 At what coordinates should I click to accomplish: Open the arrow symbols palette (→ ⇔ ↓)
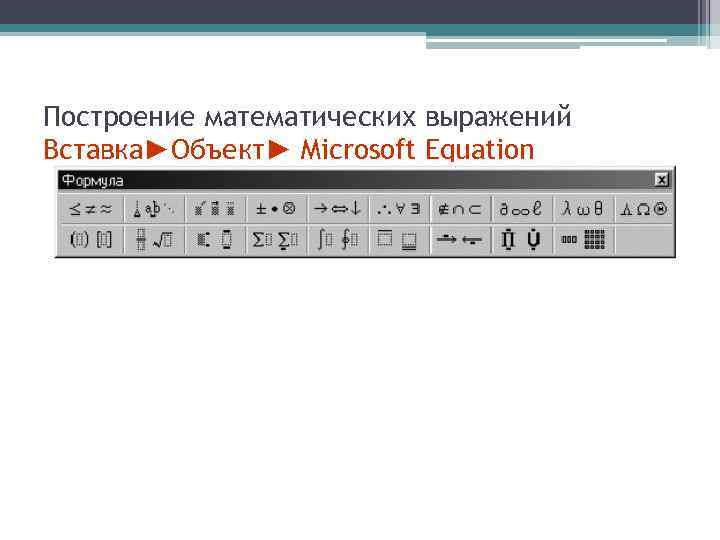point(338,209)
